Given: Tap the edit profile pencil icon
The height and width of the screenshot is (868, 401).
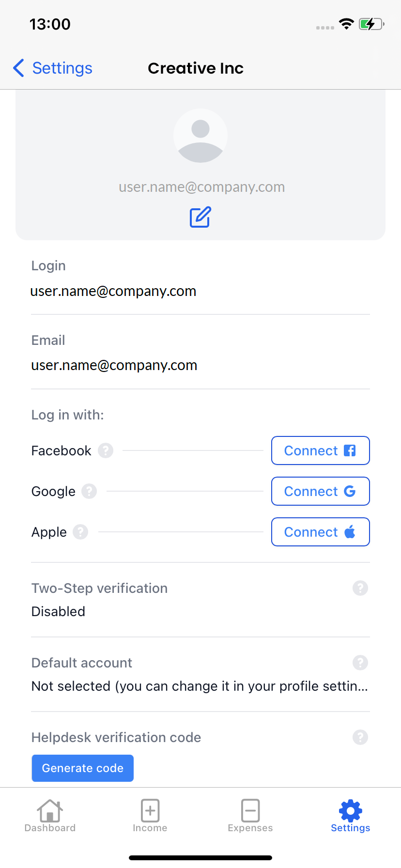Looking at the screenshot, I should (x=200, y=217).
